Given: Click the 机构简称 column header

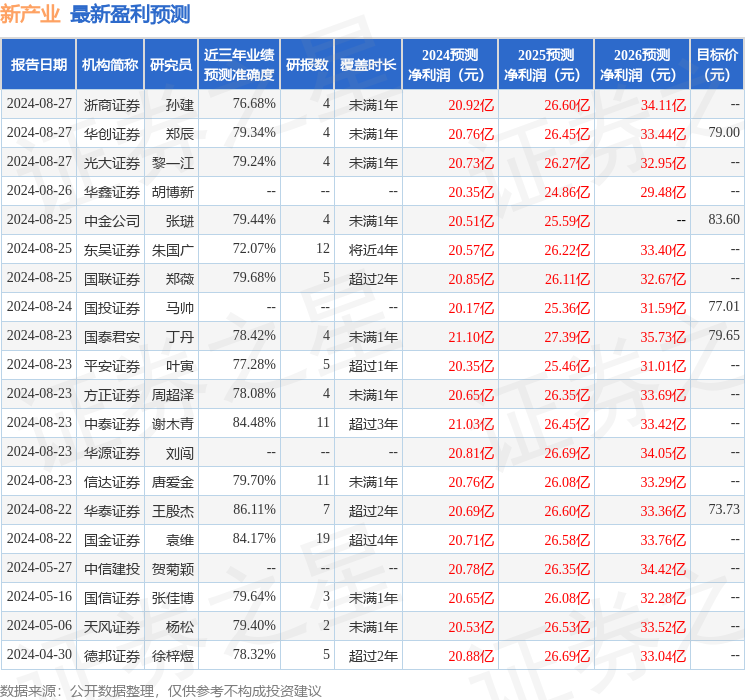Looking at the screenshot, I should pos(110,64).
